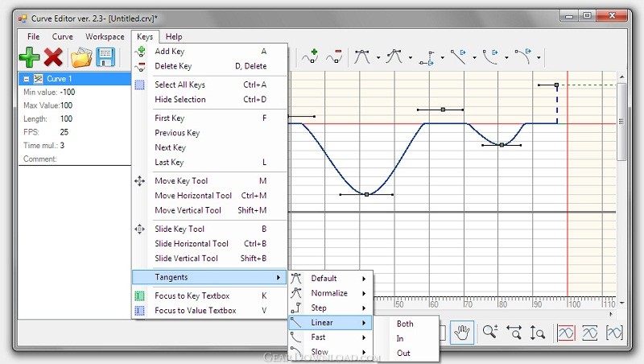Choose Select All Keys

point(209,85)
